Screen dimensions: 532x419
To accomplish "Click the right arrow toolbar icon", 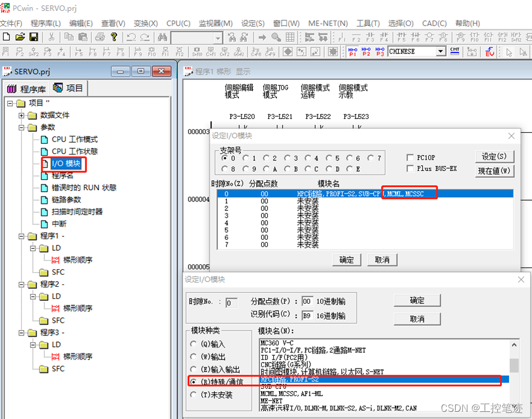I will pyautogui.click(x=262, y=37).
